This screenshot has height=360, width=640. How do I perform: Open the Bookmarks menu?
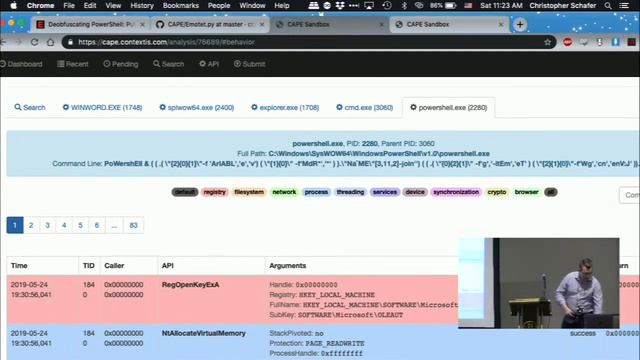click(x=180, y=5)
